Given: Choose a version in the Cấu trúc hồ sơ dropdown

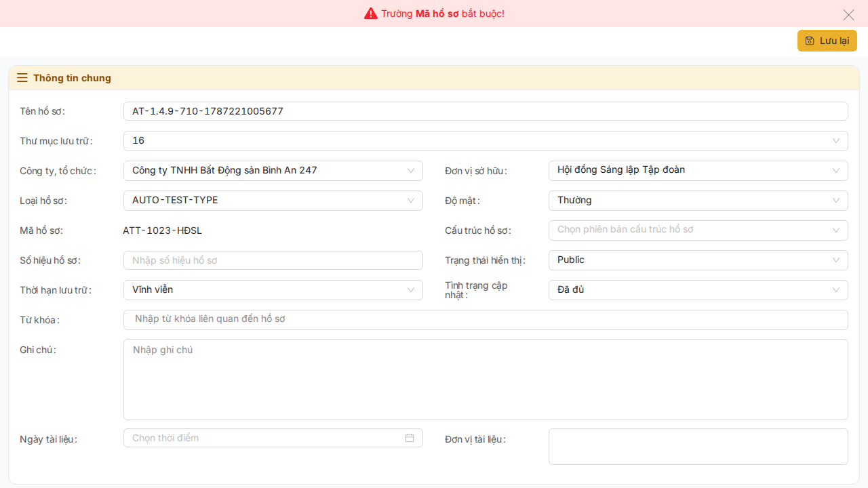Looking at the screenshot, I should coord(698,230).
